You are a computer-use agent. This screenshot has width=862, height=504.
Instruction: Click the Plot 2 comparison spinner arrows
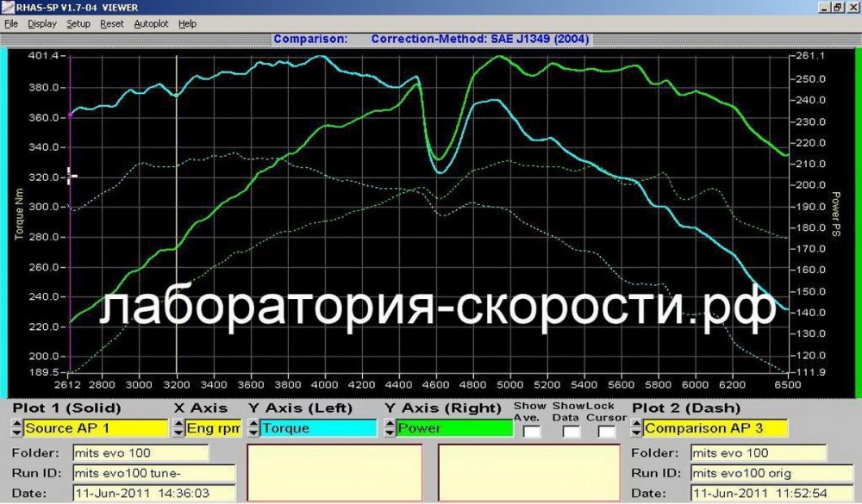point(637,428)
